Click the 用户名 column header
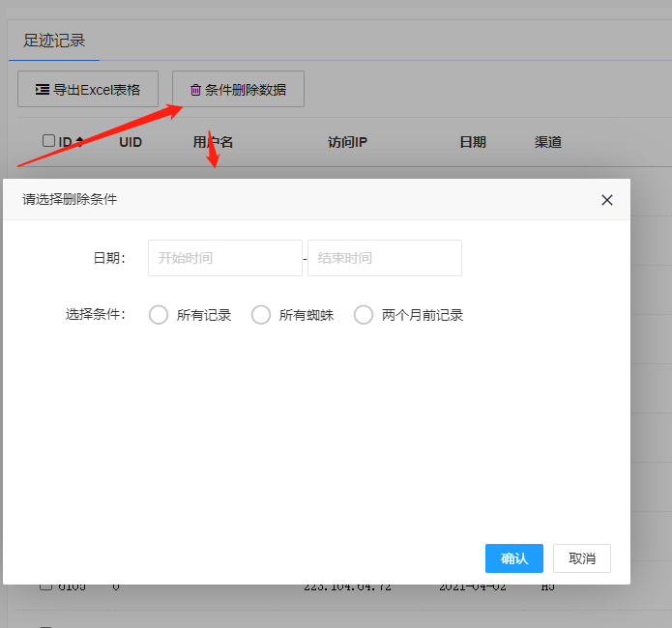This screenshot has width=672, height=628. tap(213, 142)
